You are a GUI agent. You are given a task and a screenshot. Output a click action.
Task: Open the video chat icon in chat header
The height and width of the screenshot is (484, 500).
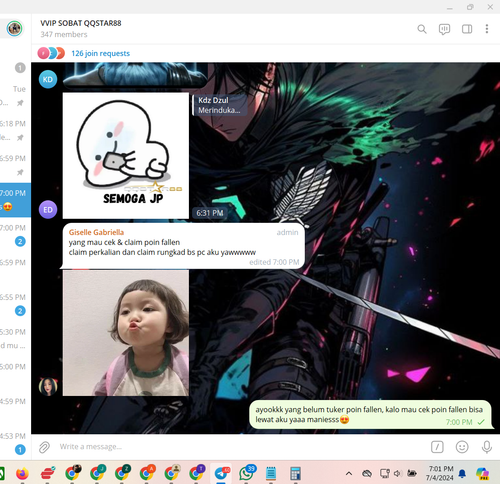[x=444, y=29]
